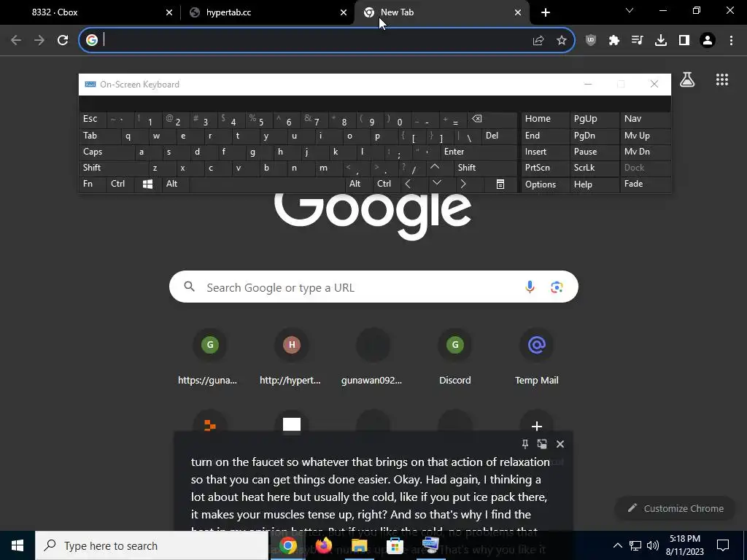This screenshot has height=560, width=747.
Task: Toggle ScrLk key on On-Screen Keyboard
Action: (x=594, y=168)
